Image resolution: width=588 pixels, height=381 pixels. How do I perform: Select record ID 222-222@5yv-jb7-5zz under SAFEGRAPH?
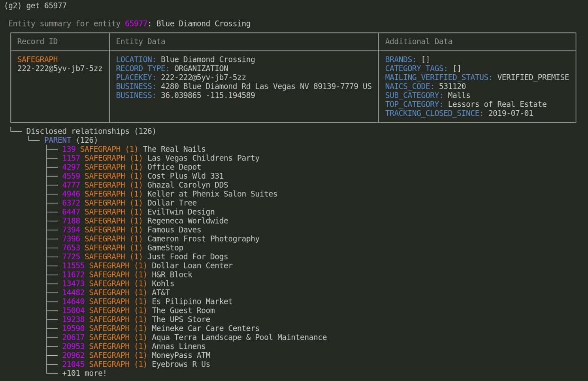pyautogui.click(x=60, y=68)
